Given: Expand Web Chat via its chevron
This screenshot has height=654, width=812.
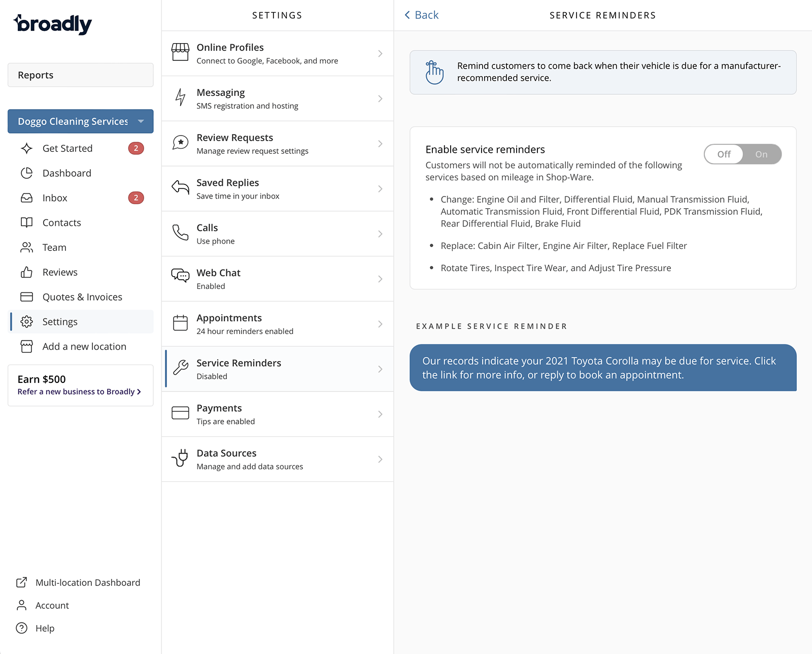Looking at the screenshot, I should 380,279.
